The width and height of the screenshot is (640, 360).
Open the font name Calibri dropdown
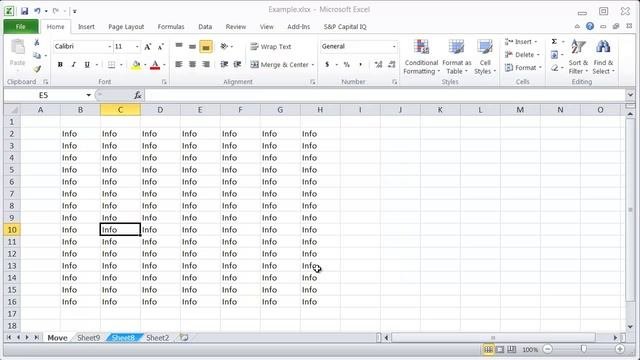tap(109, 47)
